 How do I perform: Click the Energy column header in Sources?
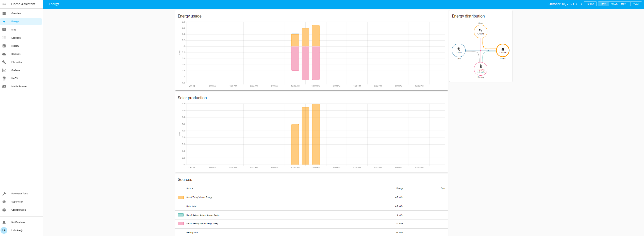(x=400, y=189)
